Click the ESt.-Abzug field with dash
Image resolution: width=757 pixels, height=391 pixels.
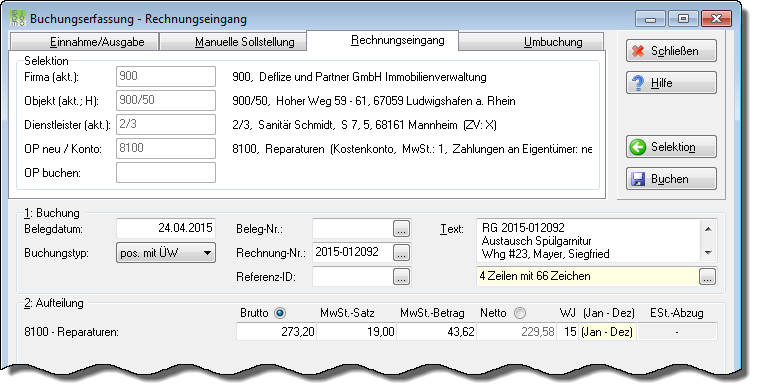677,332
